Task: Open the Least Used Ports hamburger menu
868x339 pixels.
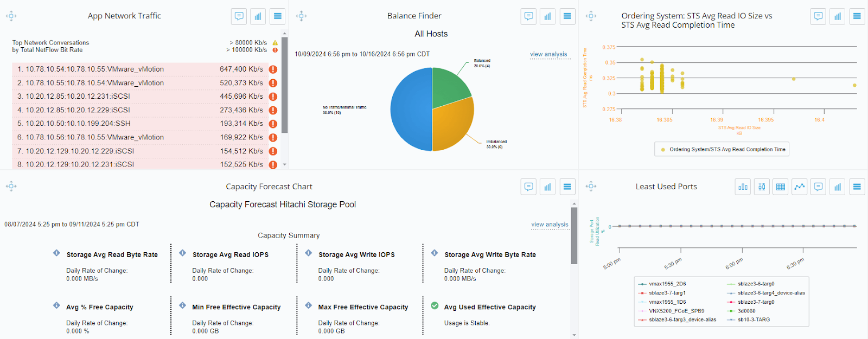Action: tap(857, 187)
